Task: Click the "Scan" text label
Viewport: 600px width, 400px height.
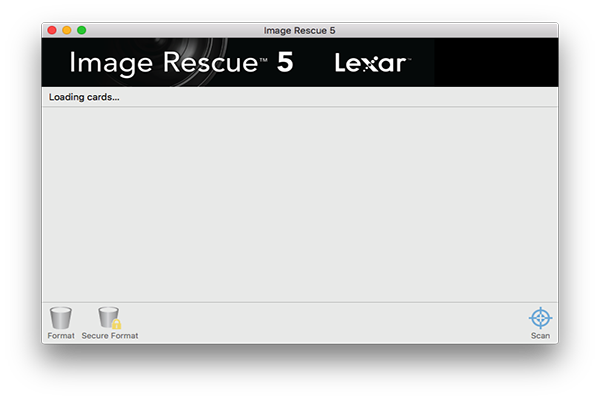Action: click(540, 336)
